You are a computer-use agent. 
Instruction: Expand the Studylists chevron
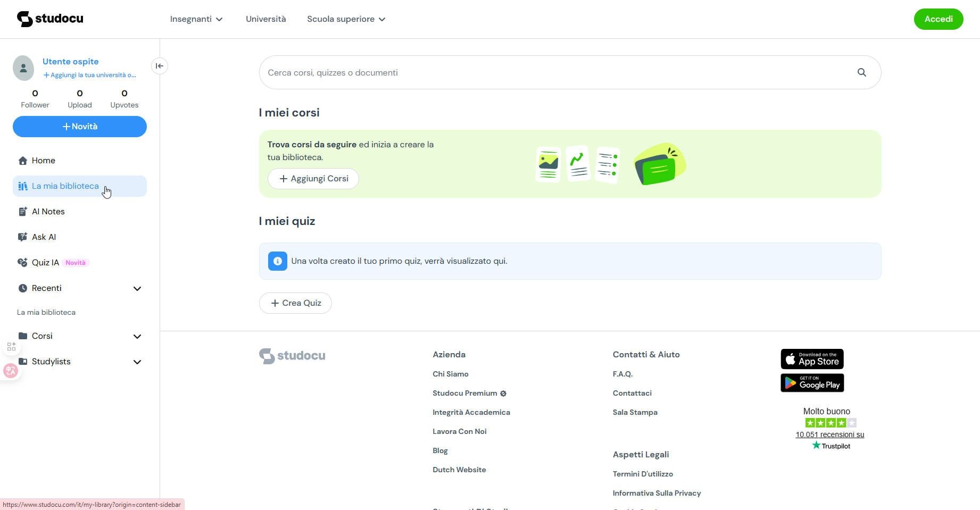click(x=137, y=362)
